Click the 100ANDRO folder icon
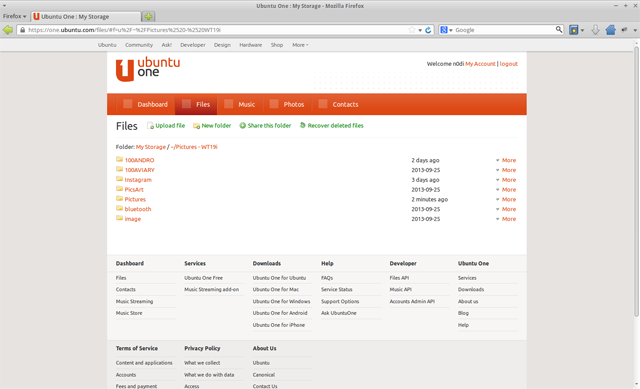640x389 pixels. click(x=119, y=160)
